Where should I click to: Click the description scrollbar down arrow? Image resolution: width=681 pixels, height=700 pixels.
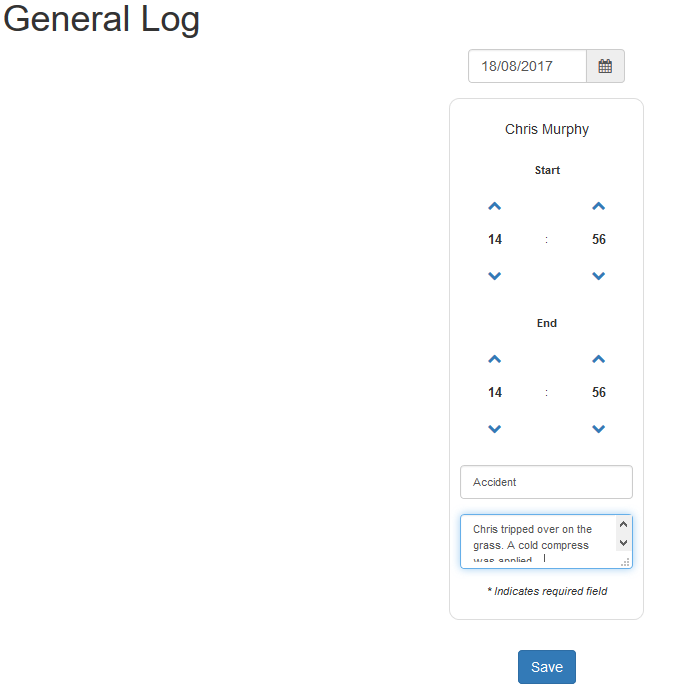click(624, 543)
